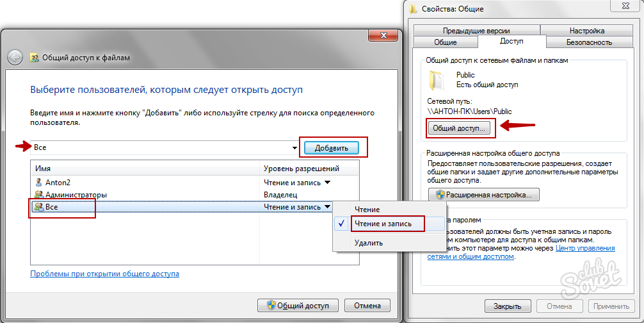Open user name combo box dropdown arrow
This screenshot has height=323, width=644.
click(x=294, y=148)
